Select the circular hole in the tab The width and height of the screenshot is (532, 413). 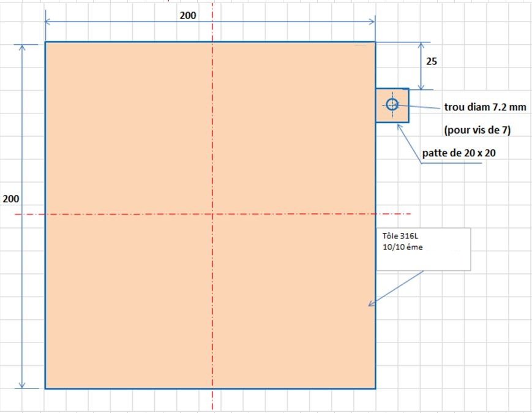(x=392, y=105)
